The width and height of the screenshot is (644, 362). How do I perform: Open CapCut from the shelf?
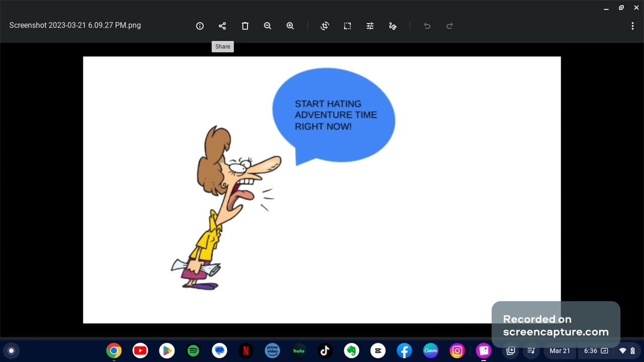coord(378,351)
